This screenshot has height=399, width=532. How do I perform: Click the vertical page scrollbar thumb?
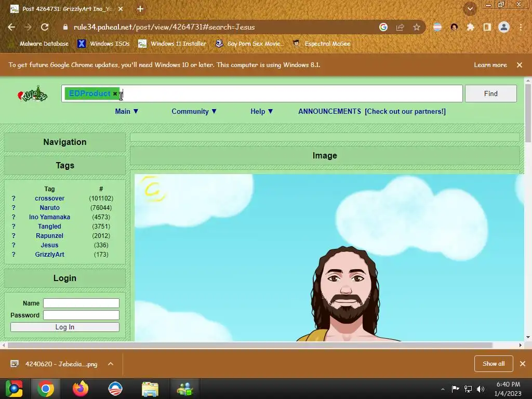pyautogui.click(x=528, y=113)
